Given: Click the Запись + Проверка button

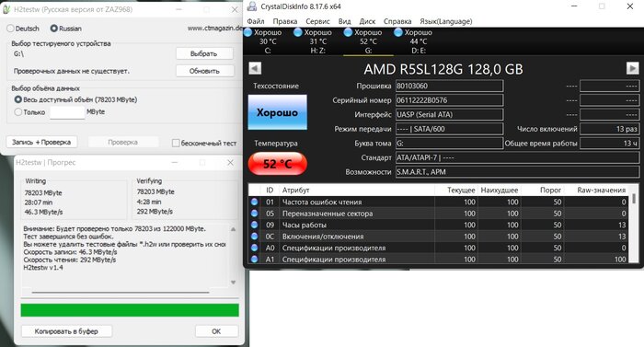Looking at the screenshot, I should click(41, 142).
